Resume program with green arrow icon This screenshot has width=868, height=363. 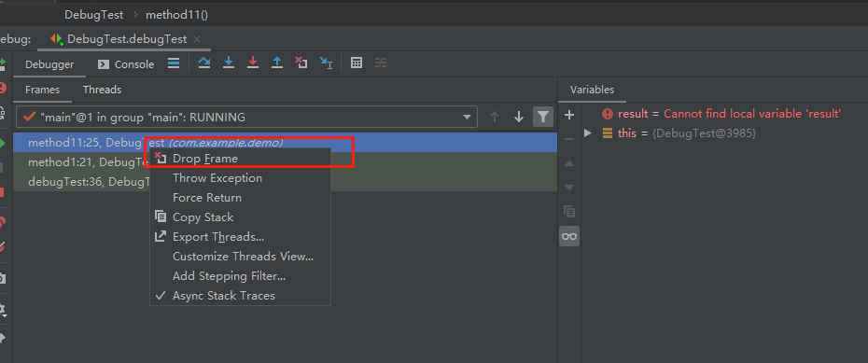pyautogui.click(x=2, y=144)
